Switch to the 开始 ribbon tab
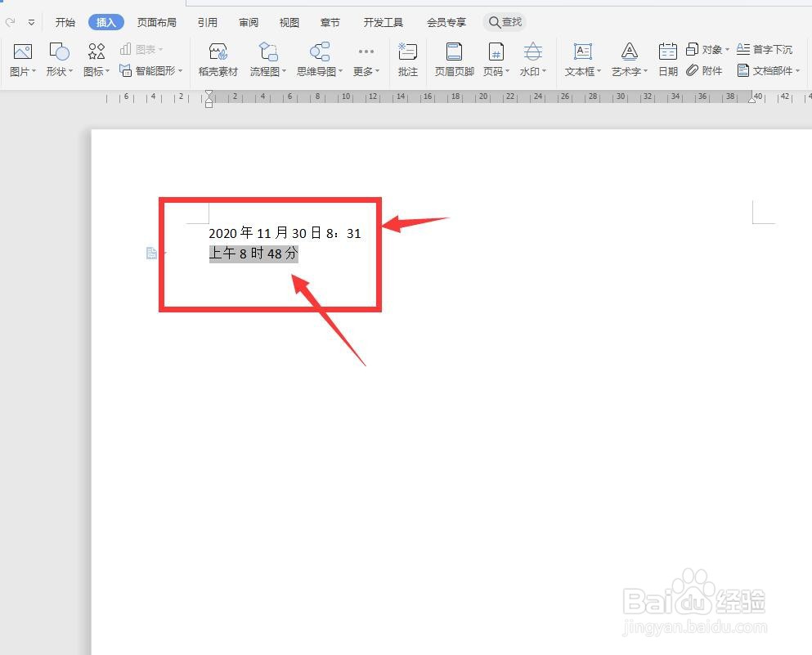The image size is (812, 655). point(65,22)
